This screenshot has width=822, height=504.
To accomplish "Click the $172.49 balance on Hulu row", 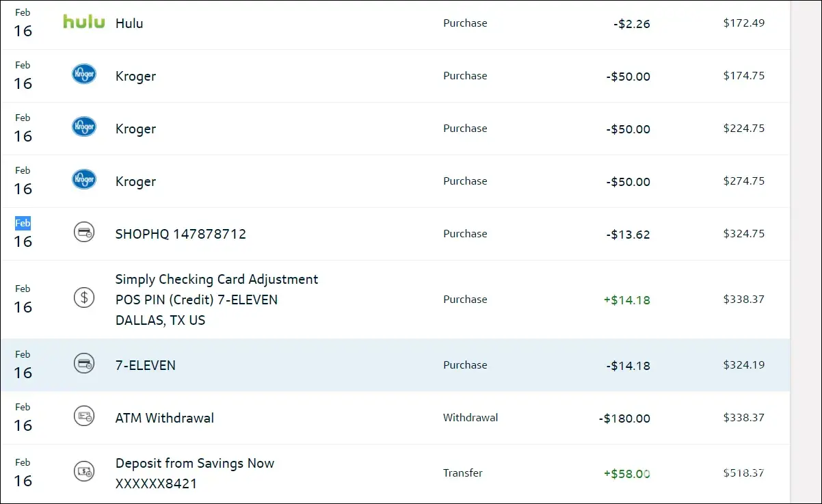I will click(743, 23).
